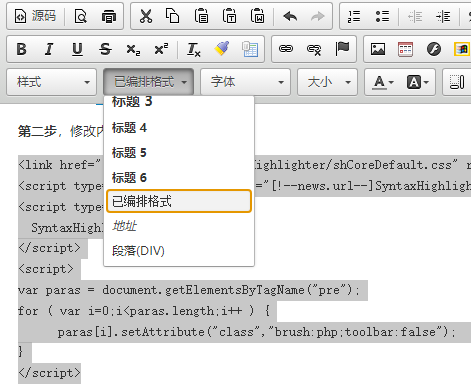Screen dimensions: 471x390
Task: Open the 大小 font size dropdown
Action: (x=327, y=82)
